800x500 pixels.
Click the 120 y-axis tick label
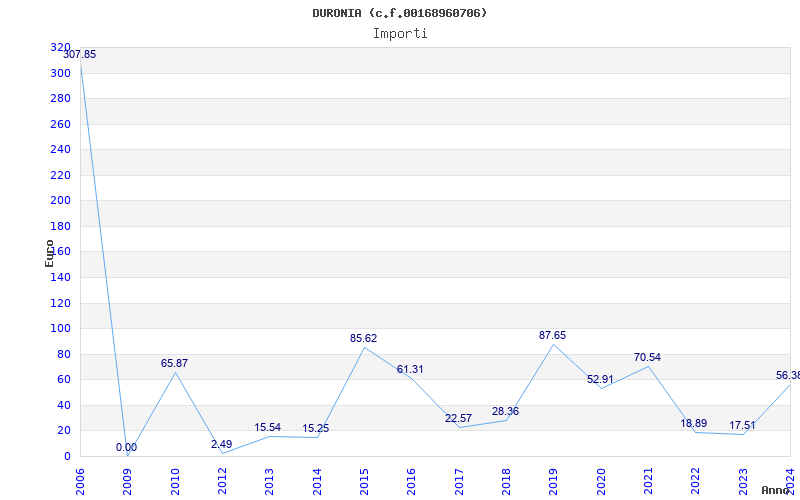click(60, 303)
